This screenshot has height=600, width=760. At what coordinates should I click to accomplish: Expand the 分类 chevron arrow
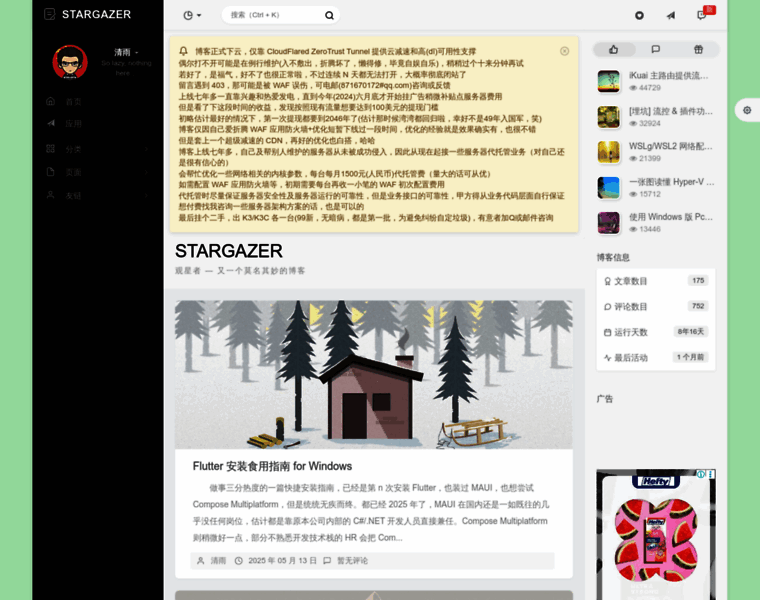[146, 149]
